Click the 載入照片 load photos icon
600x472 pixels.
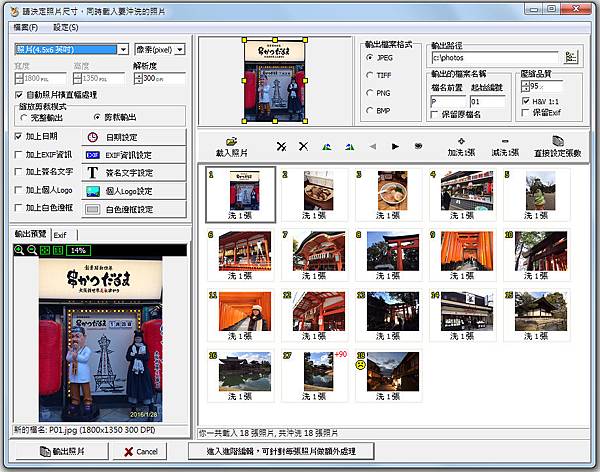[231, 142]
